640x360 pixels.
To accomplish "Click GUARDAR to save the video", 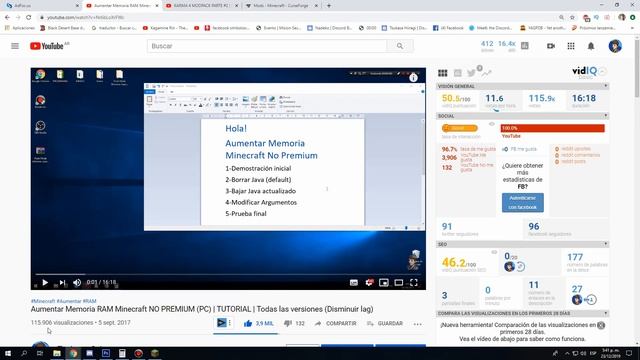I will click(384, 323).
